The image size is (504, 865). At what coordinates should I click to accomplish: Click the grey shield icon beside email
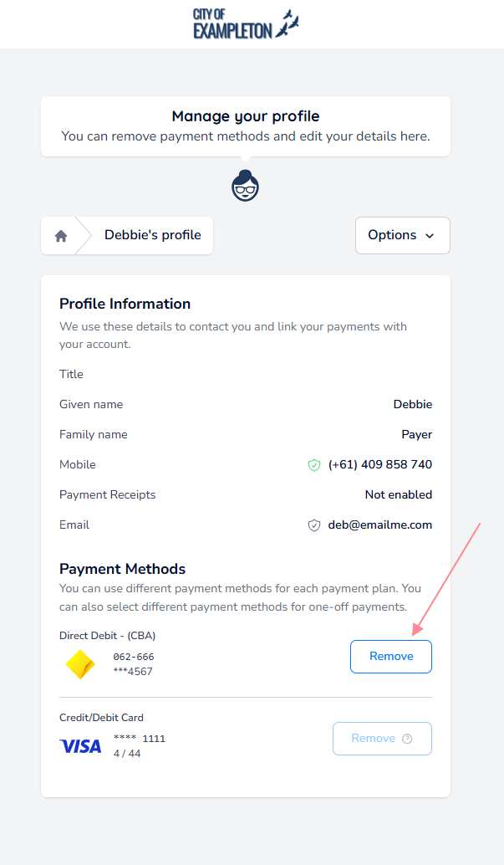(x=314, y=525)
